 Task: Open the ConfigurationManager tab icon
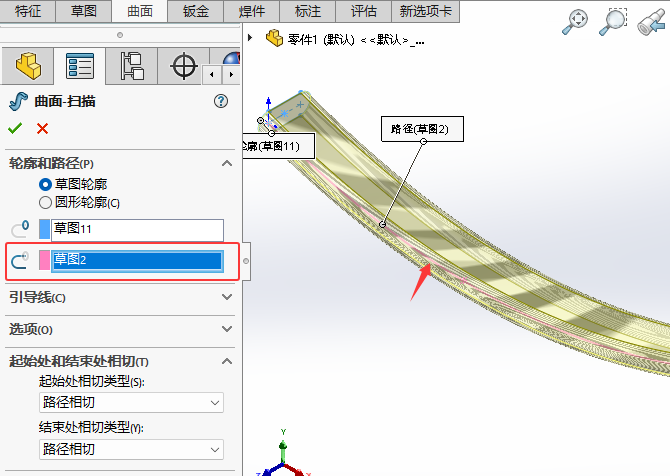[132, 66]
